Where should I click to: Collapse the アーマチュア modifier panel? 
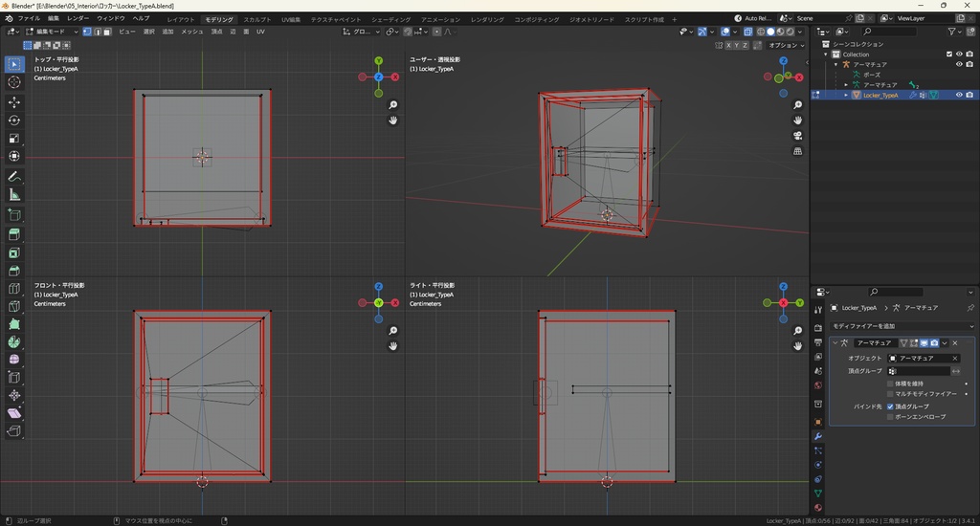(x=835, y=342)
